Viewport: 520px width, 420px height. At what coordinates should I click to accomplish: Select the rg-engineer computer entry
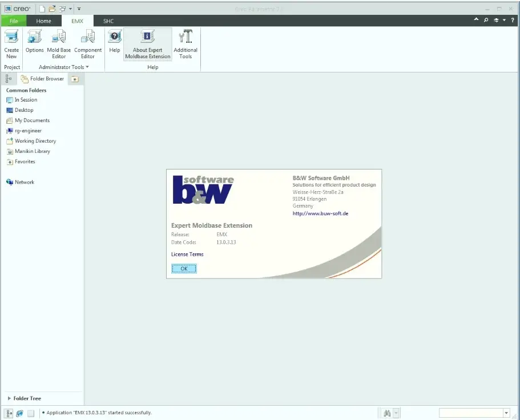tap(24, 131)
